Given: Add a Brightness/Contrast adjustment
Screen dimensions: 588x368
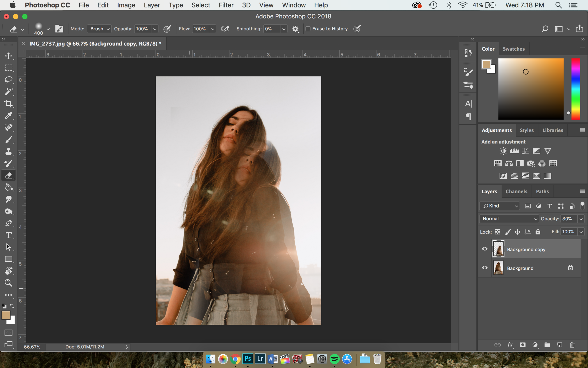Looking at the screenshot, I should 503,151.
